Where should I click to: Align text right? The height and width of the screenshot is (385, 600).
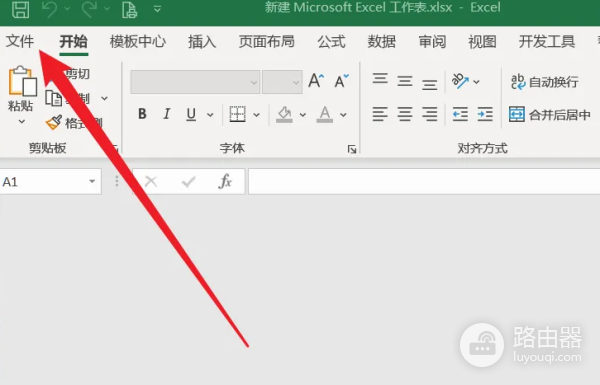429,114
